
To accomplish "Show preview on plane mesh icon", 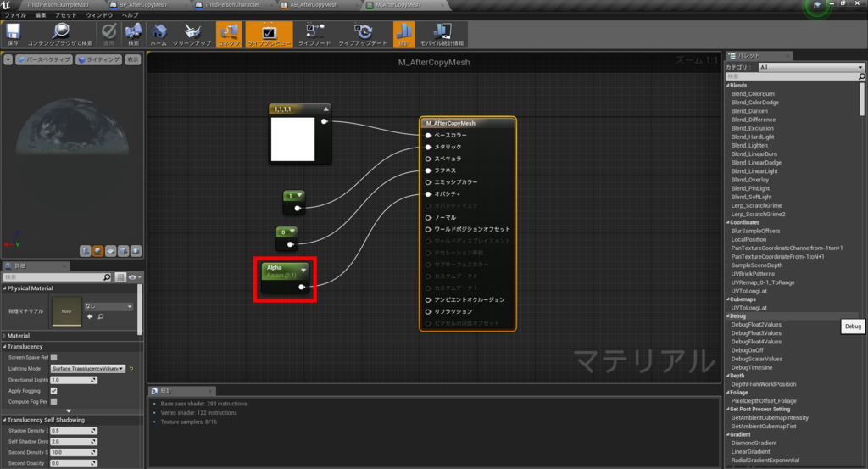I will (x=111, y=251).
